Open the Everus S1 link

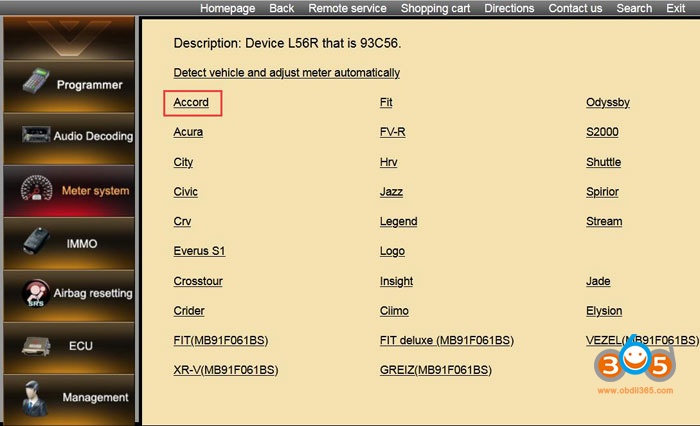point(199,251)
